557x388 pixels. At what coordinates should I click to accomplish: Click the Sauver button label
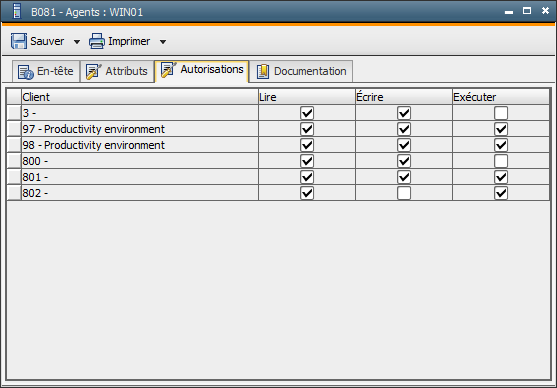tap(47, 41)
